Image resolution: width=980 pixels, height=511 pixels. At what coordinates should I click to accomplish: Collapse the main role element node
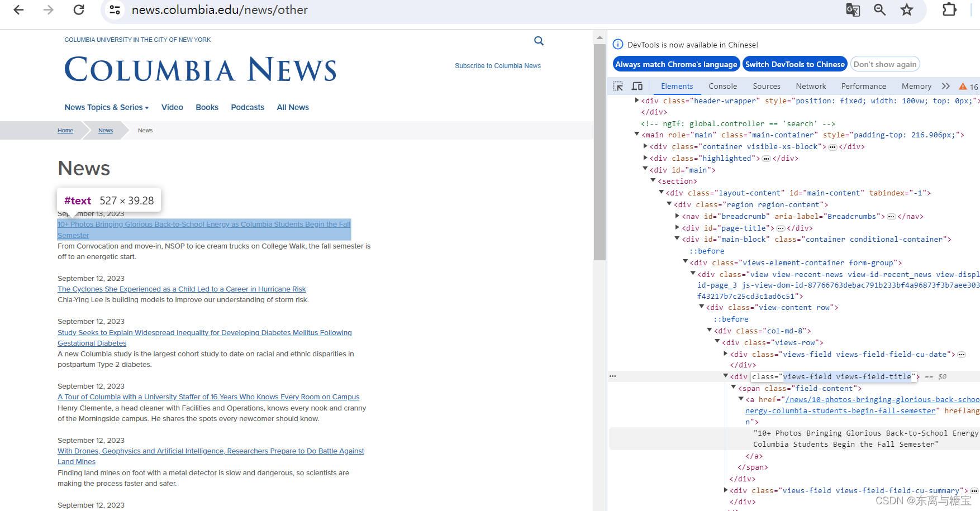tap(637, 135)
